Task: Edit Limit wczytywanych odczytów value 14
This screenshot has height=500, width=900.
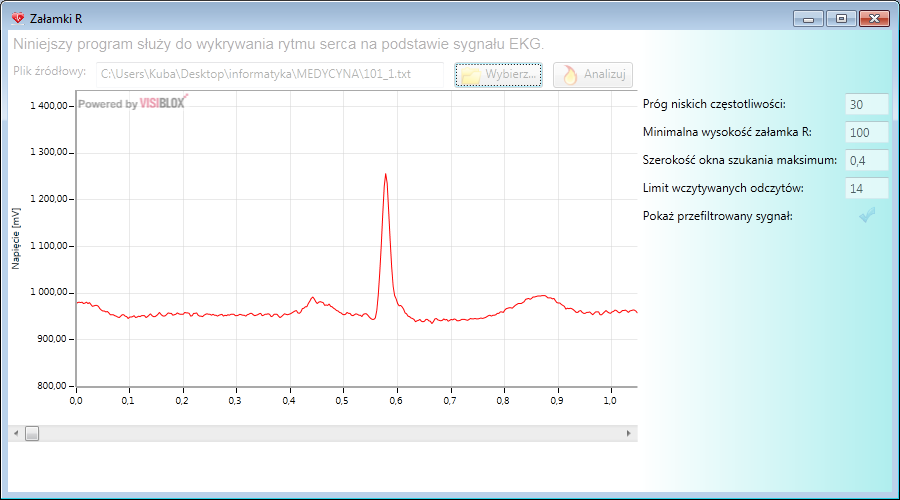Action: [x=867, y=188]
